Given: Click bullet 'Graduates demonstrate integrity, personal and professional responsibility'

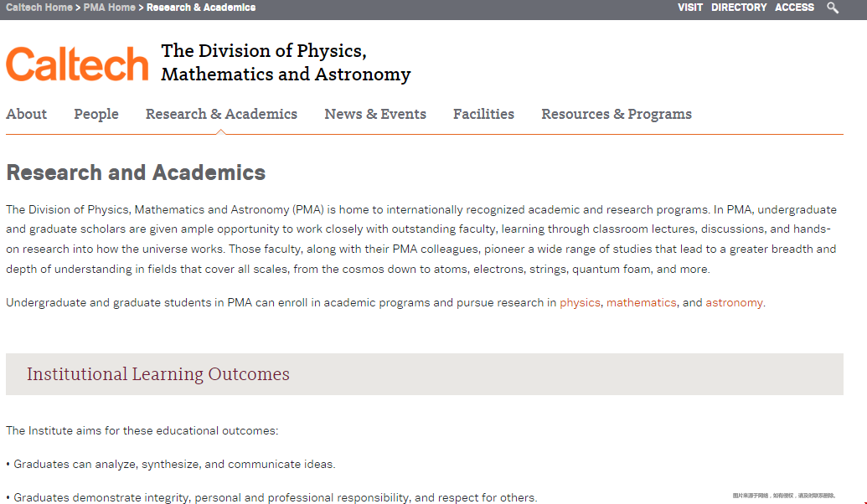Looking at the screenshot, I should pyautogui.click(x=271, y=497).
